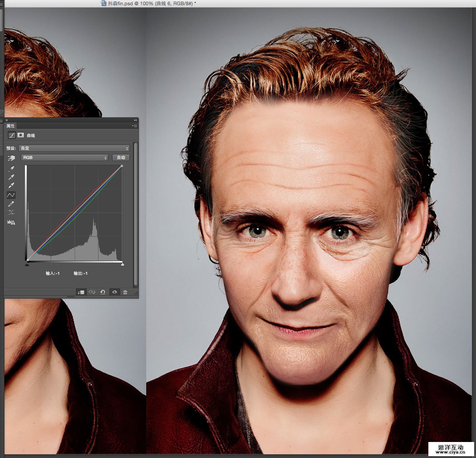Image resolution: width=476 pixels, height=458 pixels.
Task: Click the 自动 auto button
Action: click(x=121, y=158)
